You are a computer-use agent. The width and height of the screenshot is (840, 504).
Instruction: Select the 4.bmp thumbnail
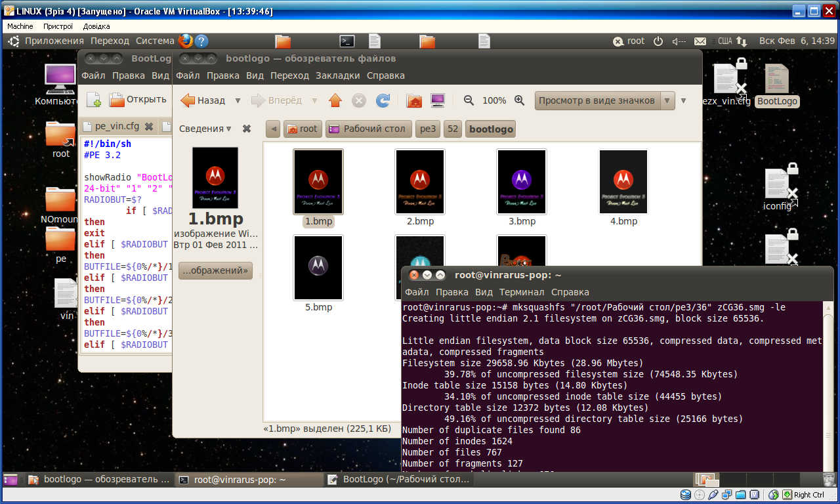point(623,182)
